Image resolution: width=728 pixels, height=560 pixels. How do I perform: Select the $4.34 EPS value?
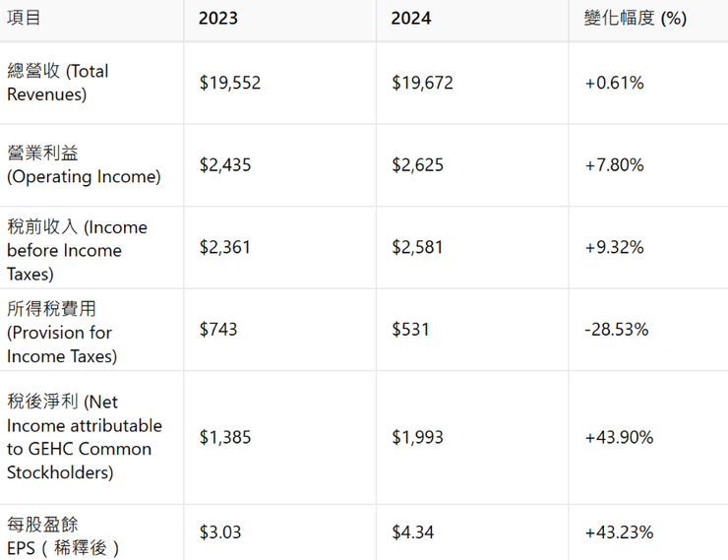(412, 532)
